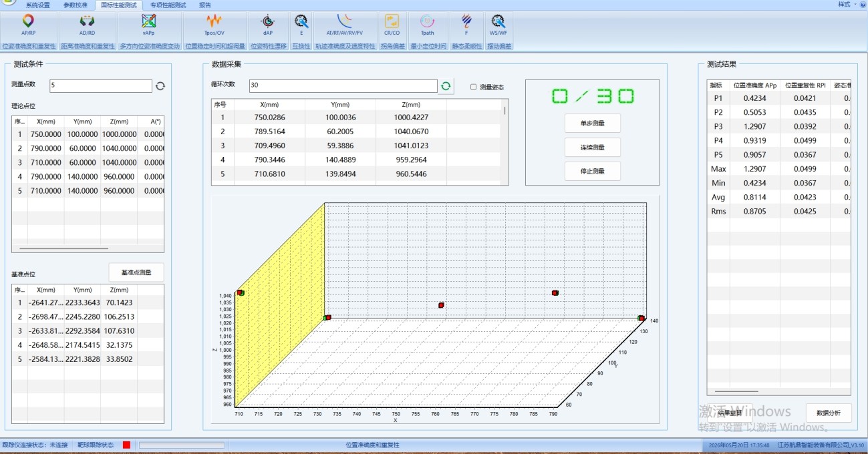Choose the vAPp multi-direction variation icon
This screenshot has height=454, width=868.
[148, 25]
